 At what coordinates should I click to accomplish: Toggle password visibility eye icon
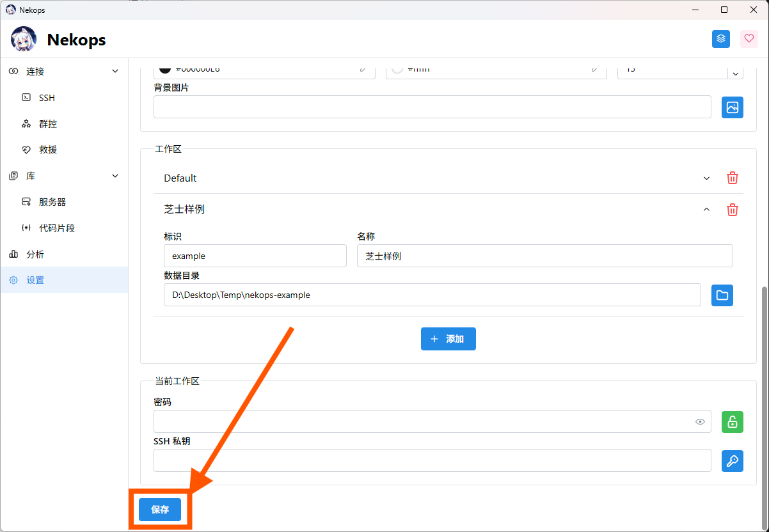[x=701, y=422]
